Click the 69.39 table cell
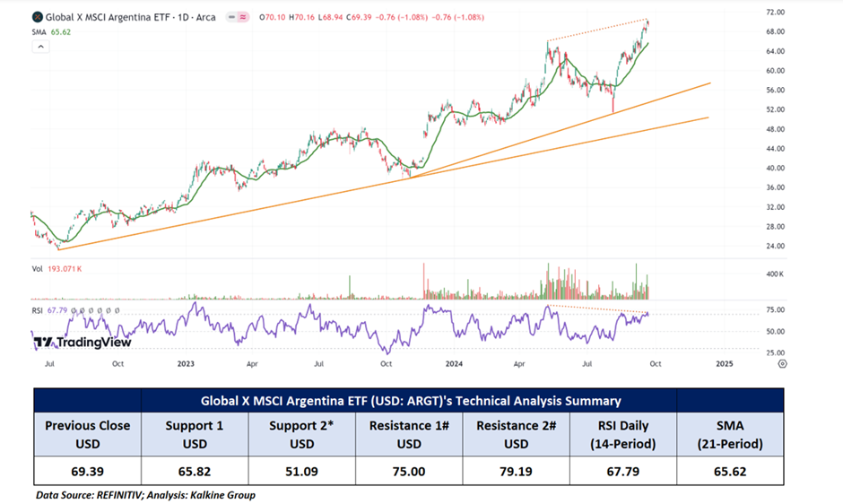 tap(88, 472)
